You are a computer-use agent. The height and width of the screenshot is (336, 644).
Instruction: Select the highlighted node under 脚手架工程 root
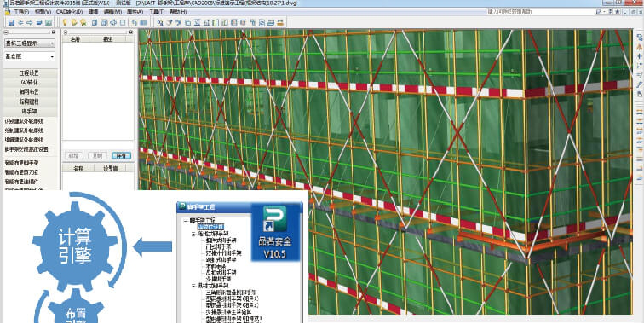[x=210, y=227]
